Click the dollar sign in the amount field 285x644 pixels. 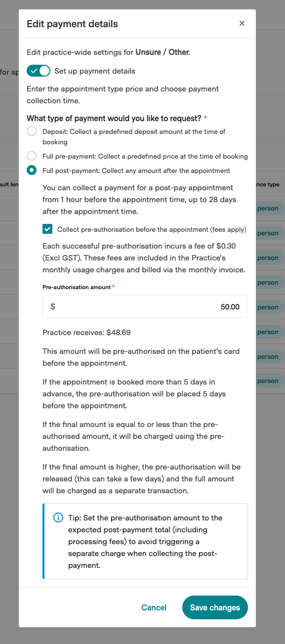coord(53,307)
